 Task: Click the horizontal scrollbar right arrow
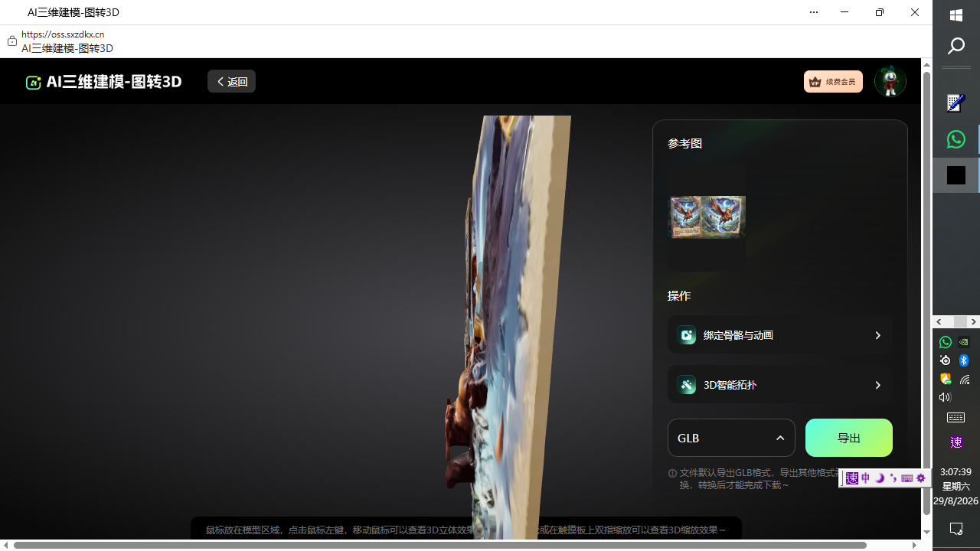(x=915, y=545)
